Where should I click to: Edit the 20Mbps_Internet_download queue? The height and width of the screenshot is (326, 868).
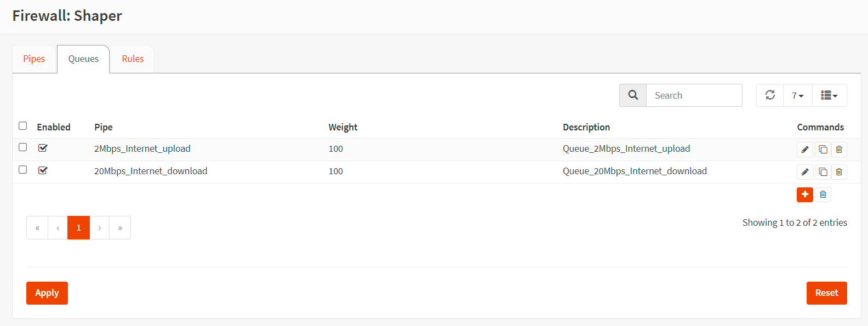[804, 172]
